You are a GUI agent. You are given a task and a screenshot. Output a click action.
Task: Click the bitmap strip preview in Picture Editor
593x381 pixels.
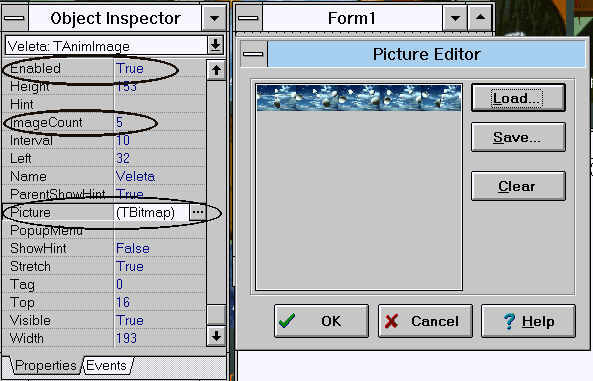pos(359,98)
